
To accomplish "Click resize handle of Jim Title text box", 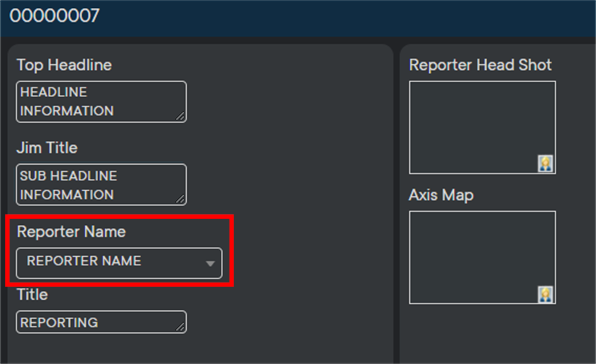I will (x=180, y=199).
